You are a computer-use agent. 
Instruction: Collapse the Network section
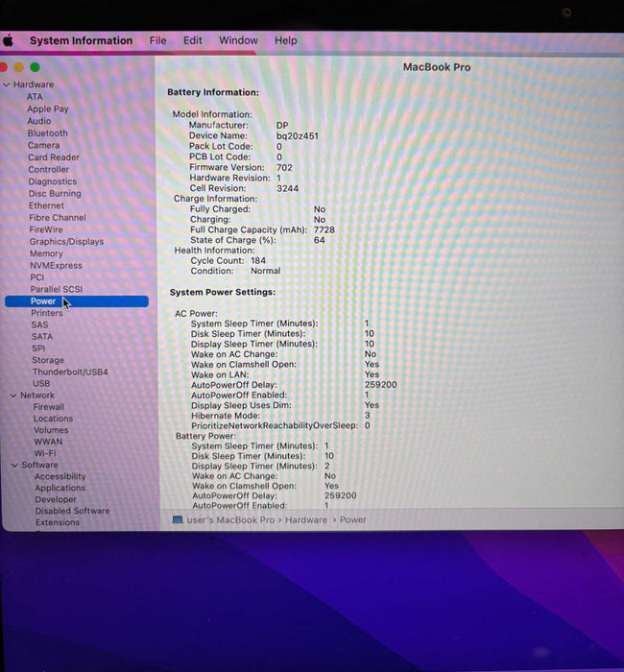coord(13,396)
